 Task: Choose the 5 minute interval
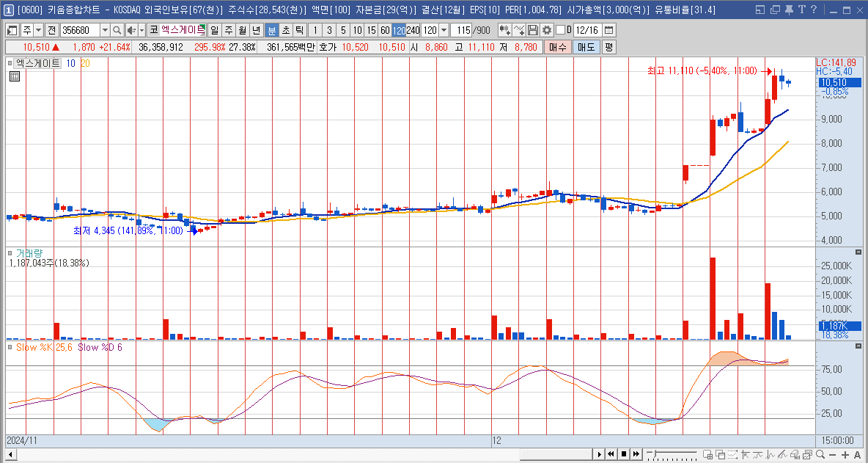click(343, 30)
